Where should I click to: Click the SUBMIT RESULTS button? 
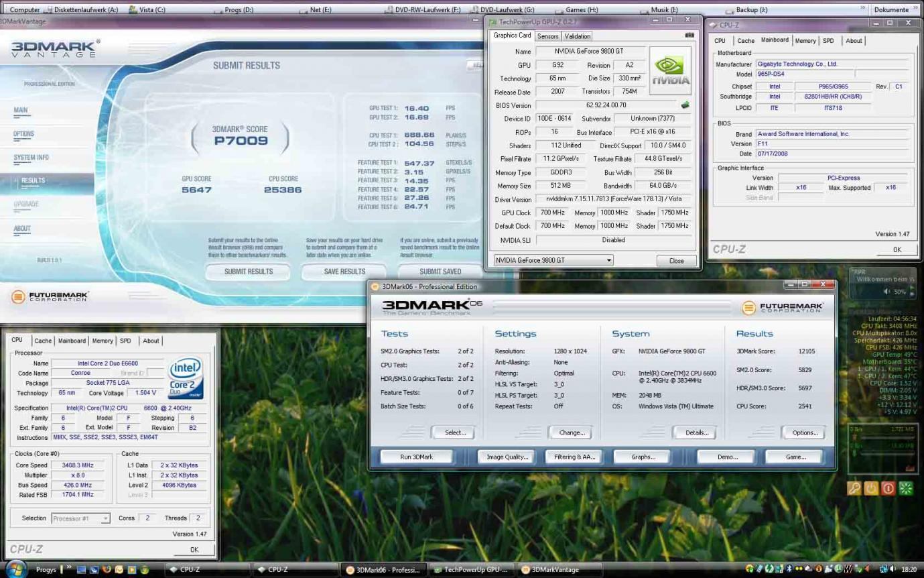248,272
